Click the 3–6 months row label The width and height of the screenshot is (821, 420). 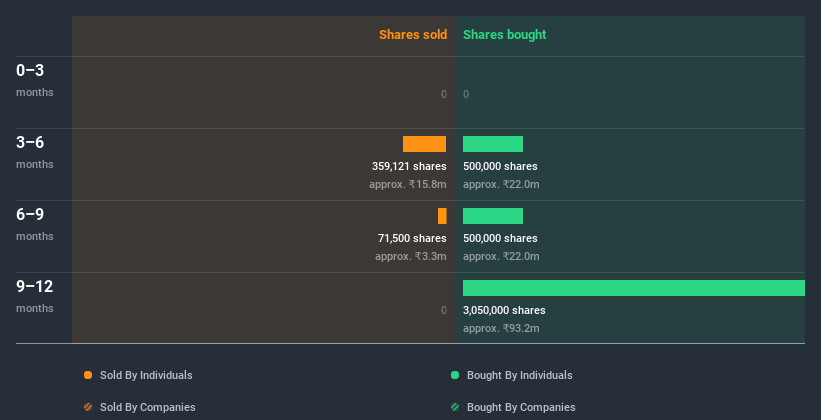35,152
